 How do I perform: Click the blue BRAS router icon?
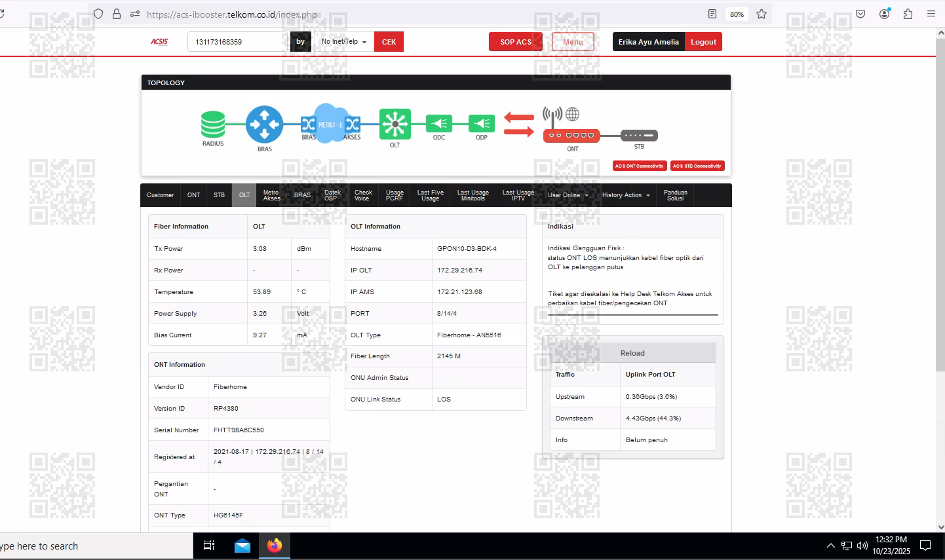coord(264,124)
